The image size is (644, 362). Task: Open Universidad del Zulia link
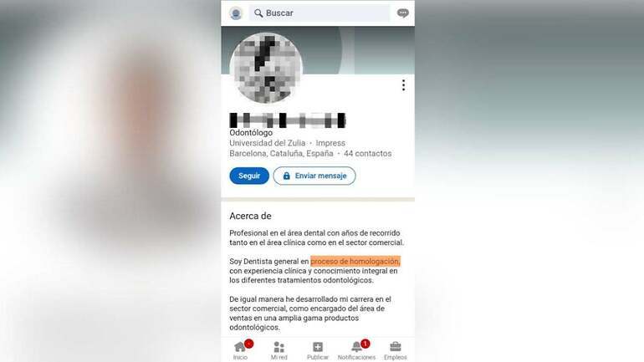click(268, 143)
